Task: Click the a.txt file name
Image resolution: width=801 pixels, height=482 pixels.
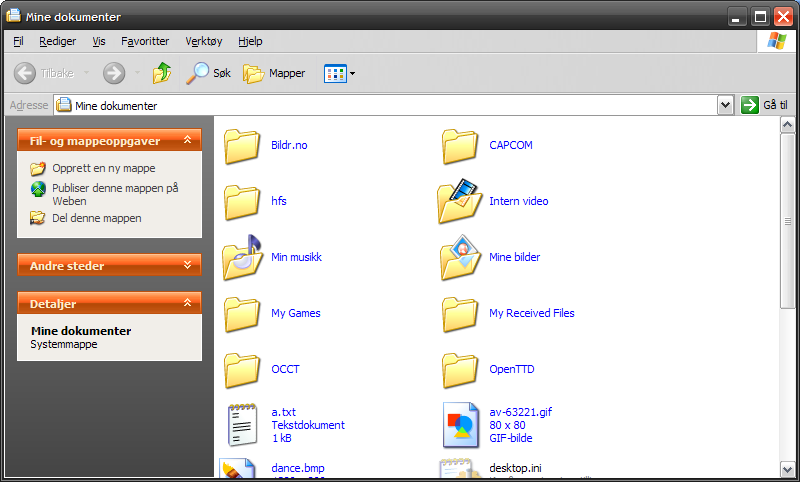Action: coord(284,412)
